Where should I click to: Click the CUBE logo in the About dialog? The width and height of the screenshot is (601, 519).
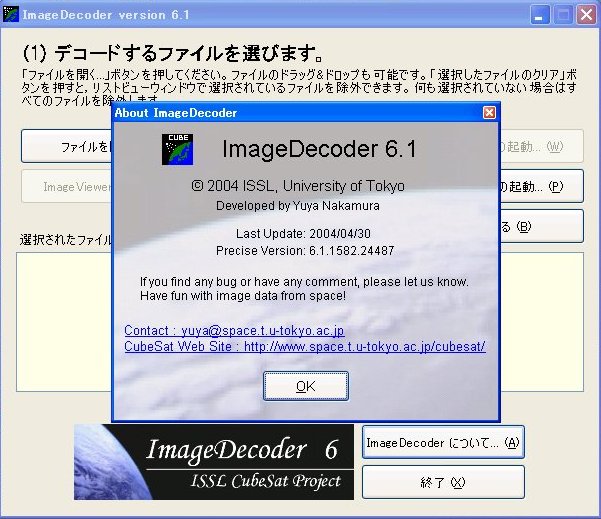point(177,149)
